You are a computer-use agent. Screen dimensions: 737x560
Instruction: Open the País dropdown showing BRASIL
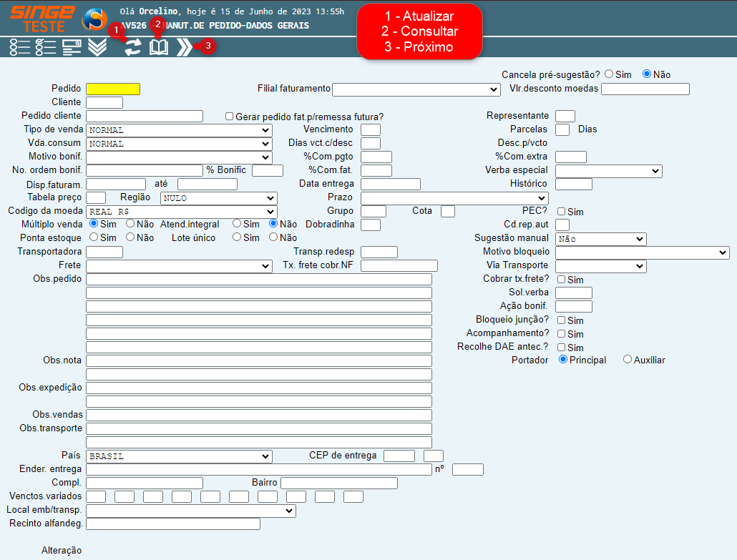point(179,456)
